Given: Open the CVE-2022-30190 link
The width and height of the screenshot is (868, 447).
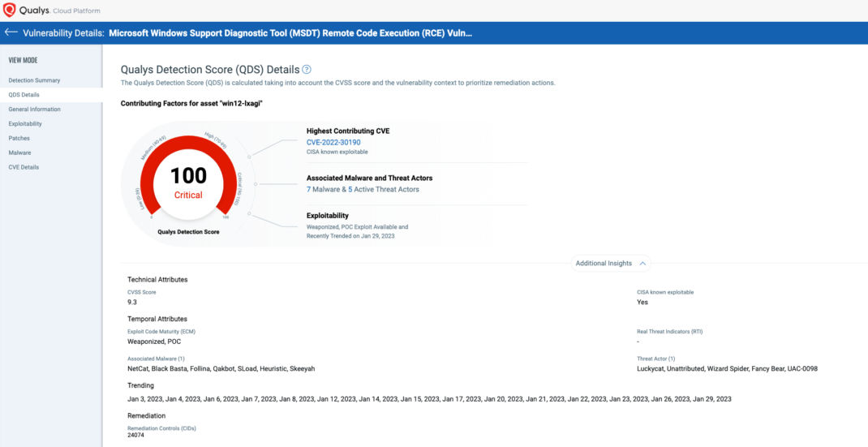Looking at the screenshot, I should pos(333,142).
